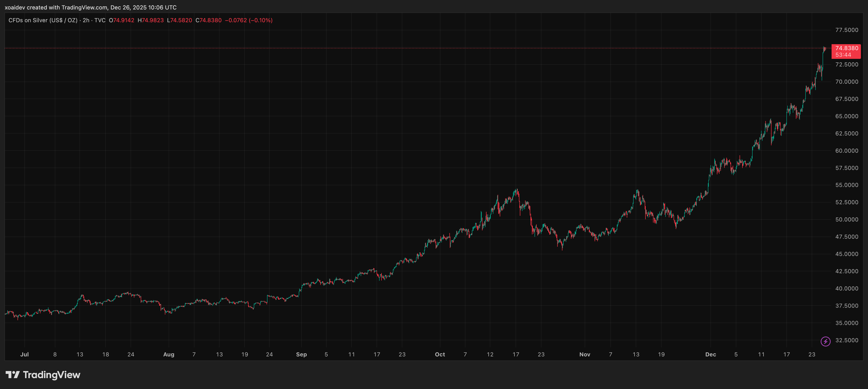This screenshot has height=389, width=868.
Task: Click the Jul label on time axis
Action: click(x=24, y=354)
